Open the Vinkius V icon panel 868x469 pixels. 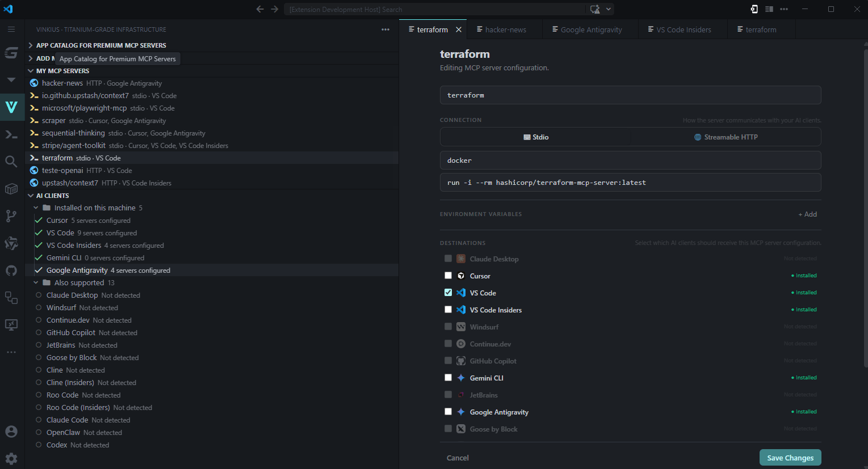click(11, 107)
